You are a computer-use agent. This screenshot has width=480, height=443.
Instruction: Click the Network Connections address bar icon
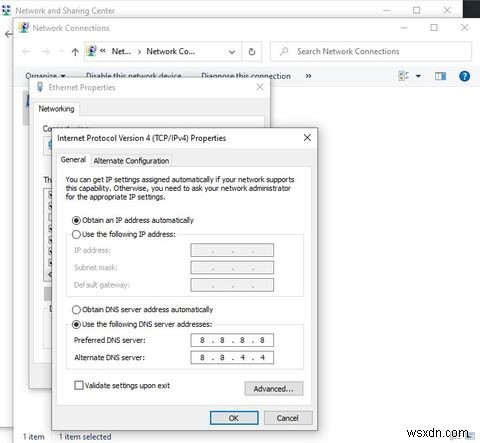click(x=92, y=51)
